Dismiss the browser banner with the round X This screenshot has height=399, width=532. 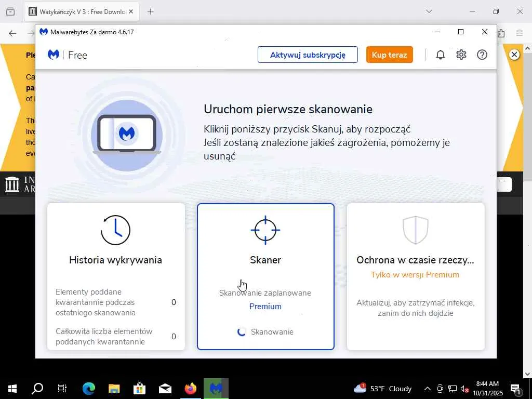point(514,55)
